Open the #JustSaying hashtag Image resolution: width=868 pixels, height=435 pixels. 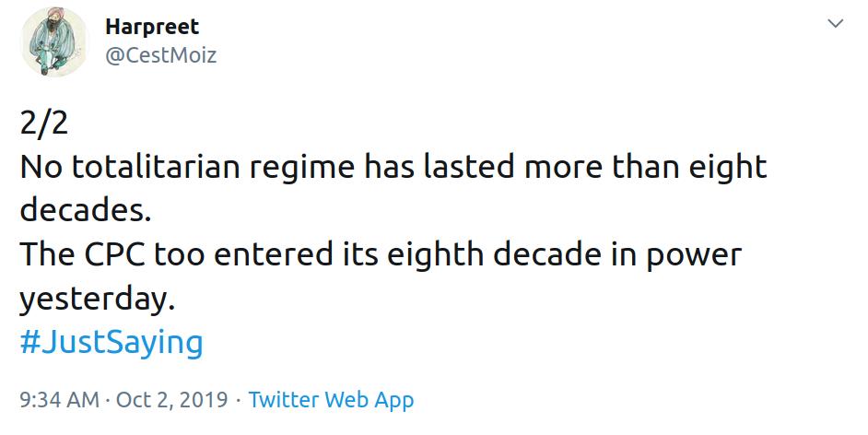tap(111, 343)
